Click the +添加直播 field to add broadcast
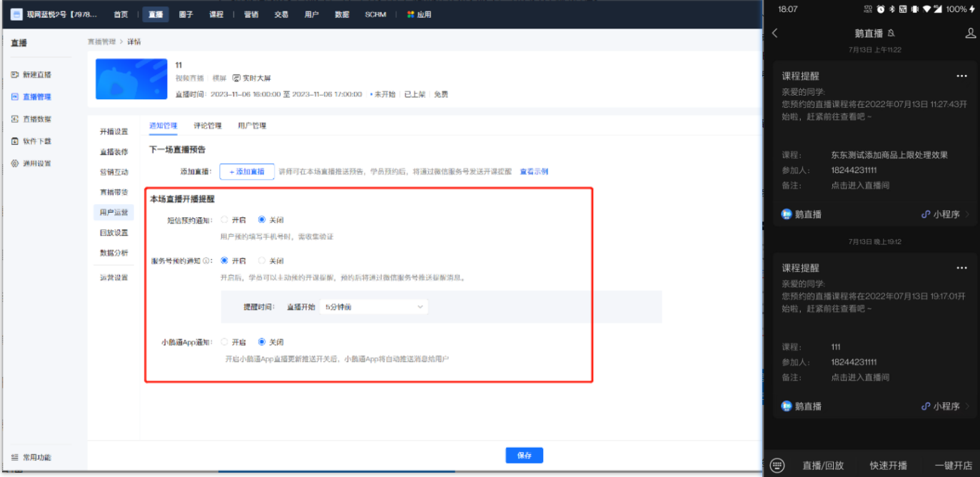The width and height of the screenshot is (980, 477). (247, 171)
